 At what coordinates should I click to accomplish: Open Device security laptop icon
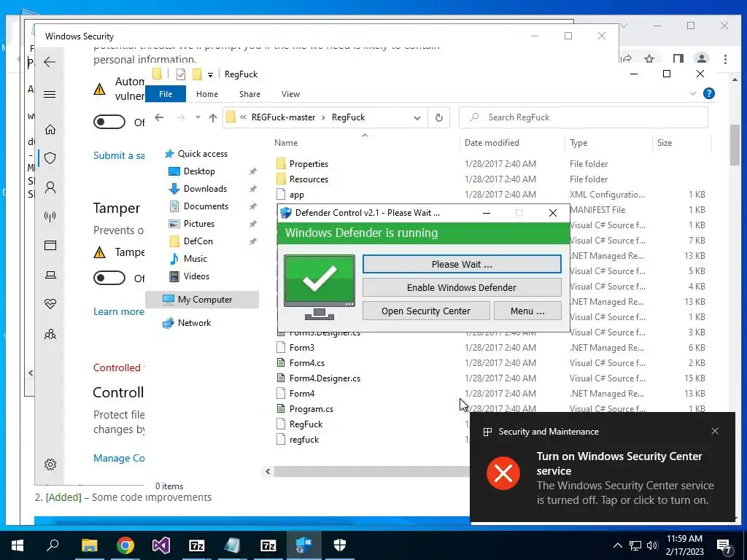tap(50, 275)
